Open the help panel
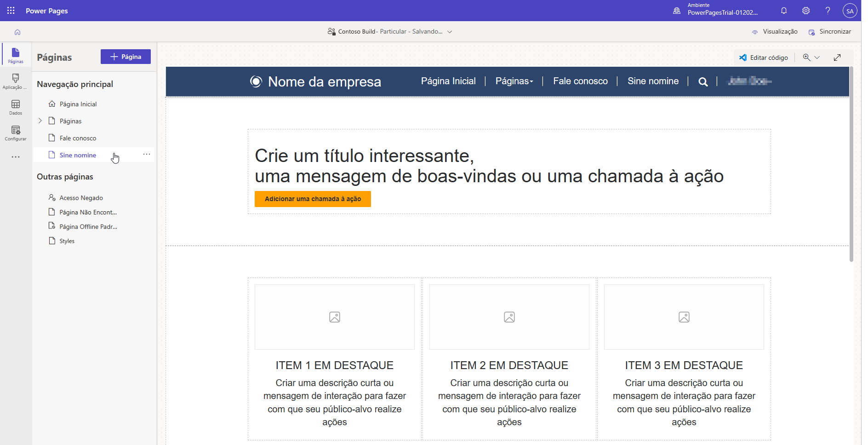868x445 pixels. (828, 11)
